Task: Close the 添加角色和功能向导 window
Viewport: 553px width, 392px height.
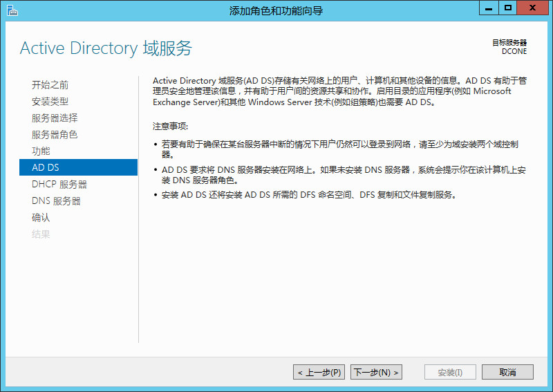Action: click(x=534, y=8)
